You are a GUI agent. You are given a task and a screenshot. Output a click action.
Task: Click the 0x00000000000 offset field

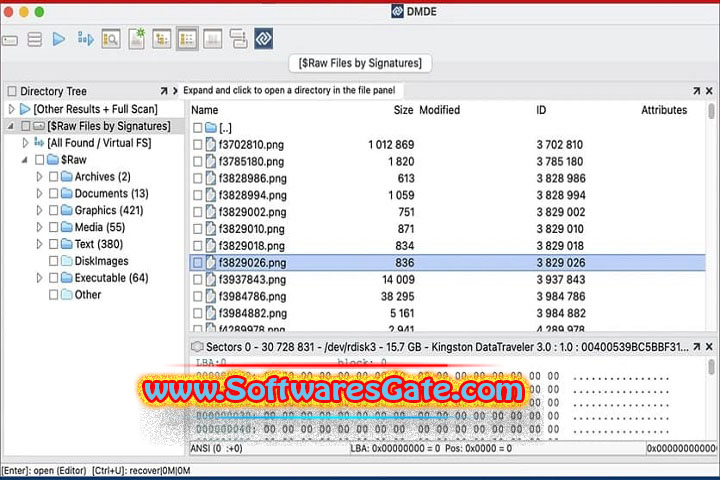(x=681, y=448)
